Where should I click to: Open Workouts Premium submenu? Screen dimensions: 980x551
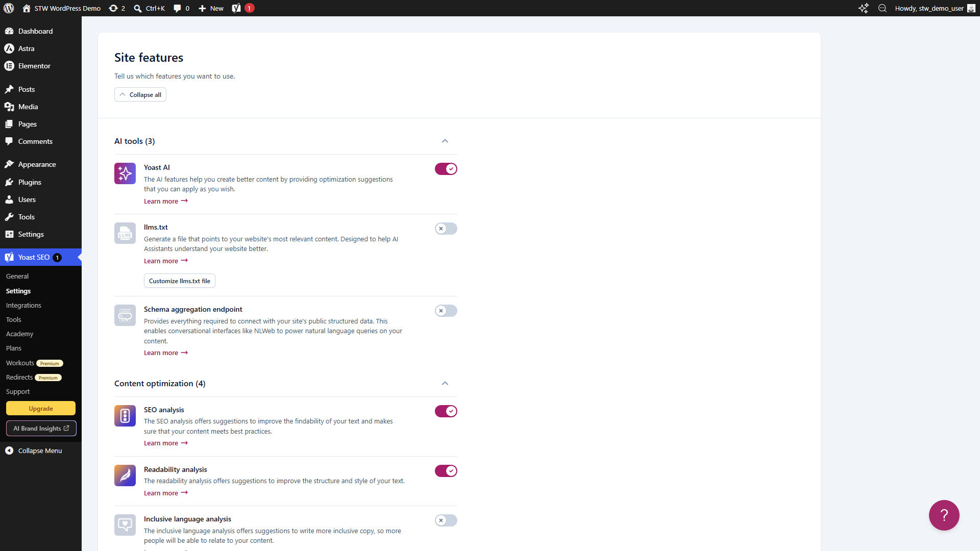point(34,363)
